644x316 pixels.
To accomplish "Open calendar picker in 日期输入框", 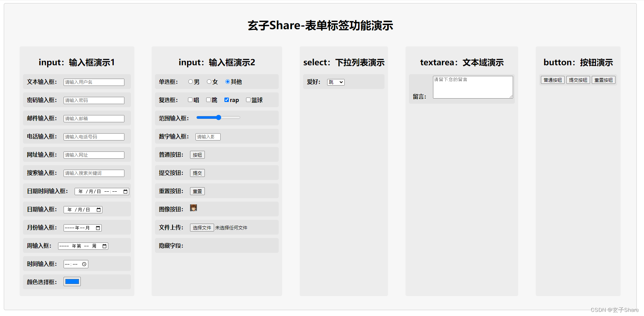I will tap(99, 210).
